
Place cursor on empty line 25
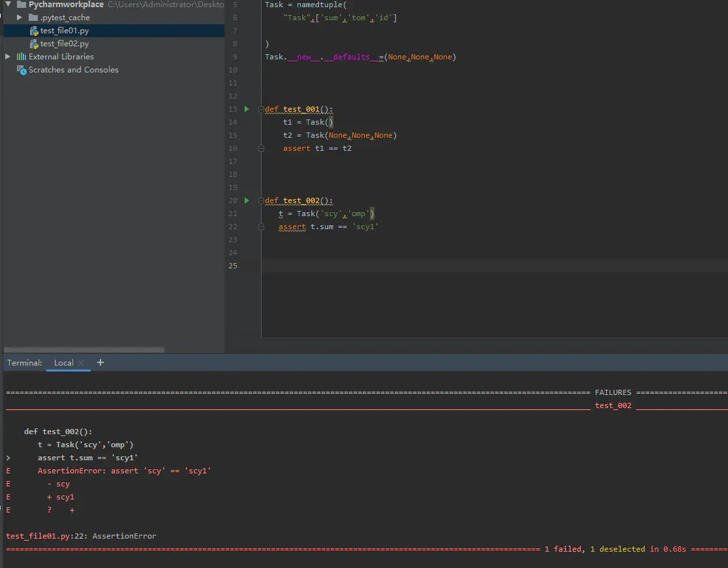point(494,266)
